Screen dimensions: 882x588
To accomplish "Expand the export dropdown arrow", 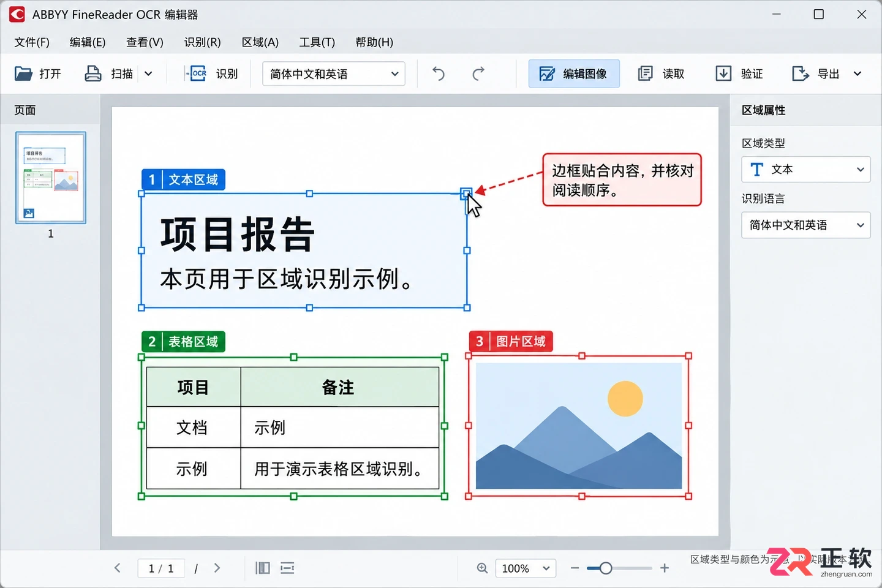I will 858,73.
